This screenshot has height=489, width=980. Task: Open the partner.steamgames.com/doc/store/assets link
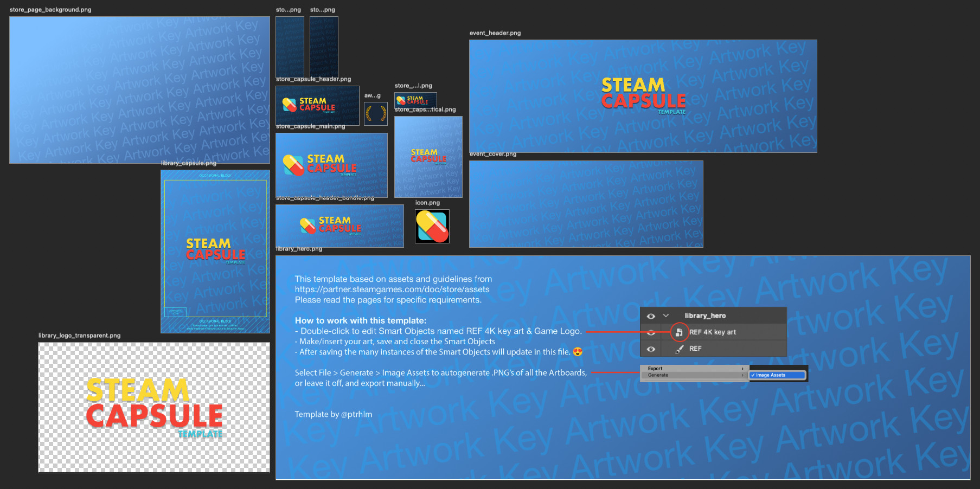point(392,289)
